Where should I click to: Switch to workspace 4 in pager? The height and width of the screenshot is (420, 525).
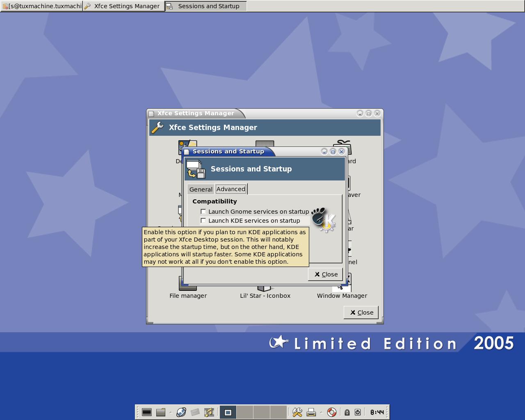278,412
